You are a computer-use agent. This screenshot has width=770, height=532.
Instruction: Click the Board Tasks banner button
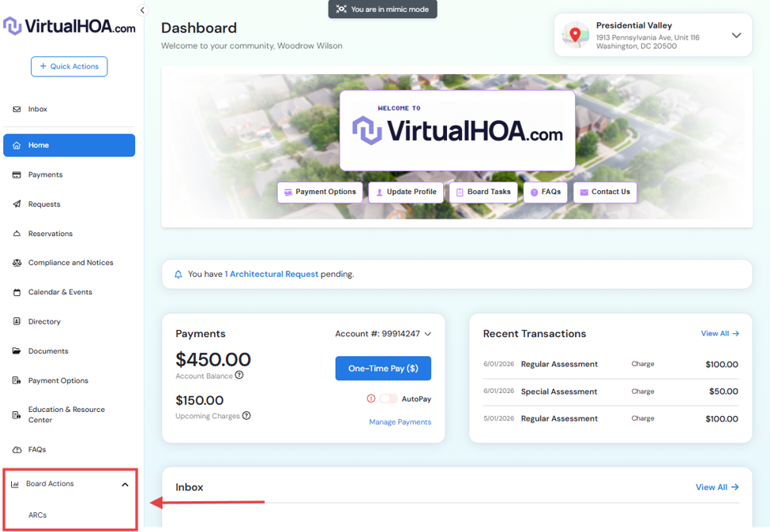pyautogui.click(x=483, y=192)
